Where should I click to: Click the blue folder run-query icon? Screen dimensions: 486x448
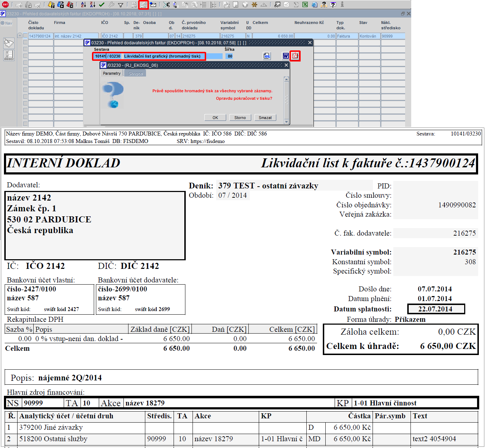[60, 5]
